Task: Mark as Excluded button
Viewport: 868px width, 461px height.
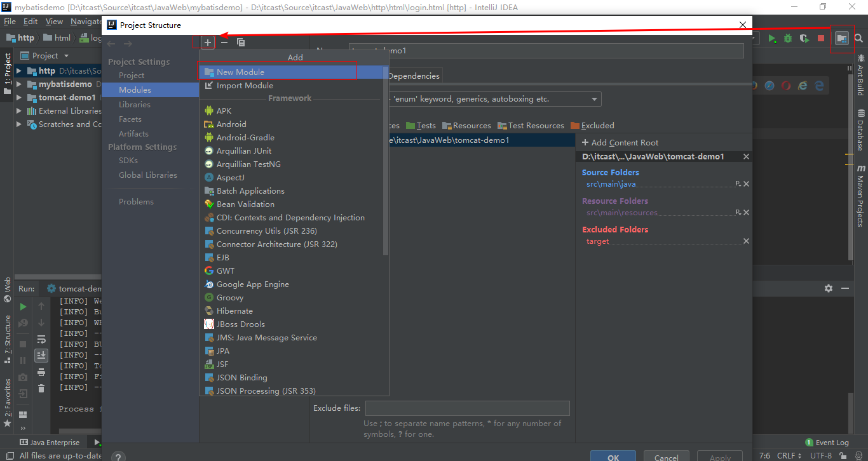Action: (592, 126)
